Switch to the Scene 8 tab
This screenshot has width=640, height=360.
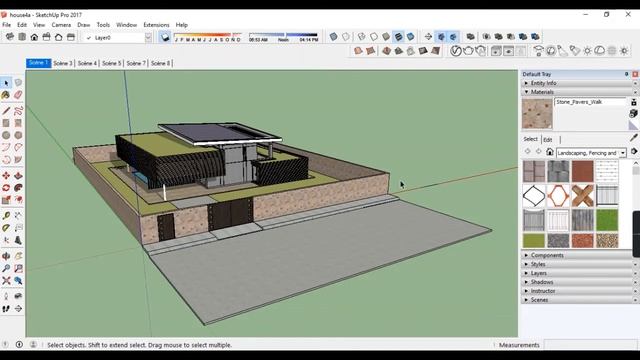160,63
